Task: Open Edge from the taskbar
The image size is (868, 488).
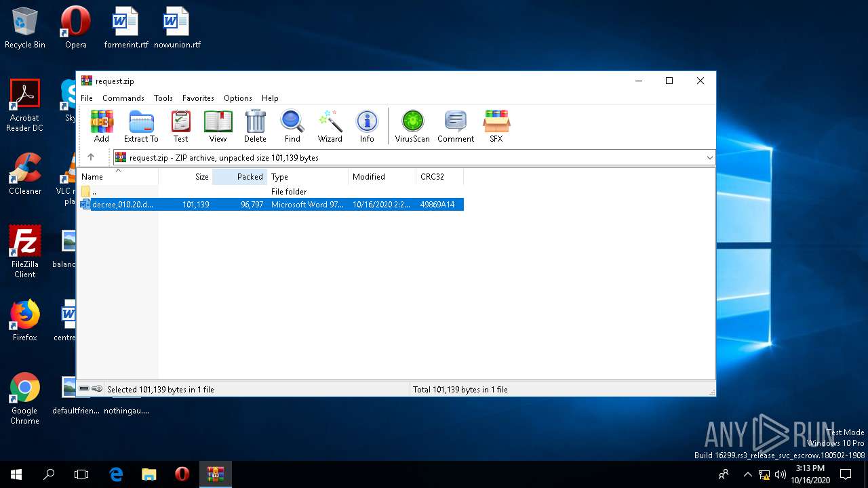Action: pos(116,474)
